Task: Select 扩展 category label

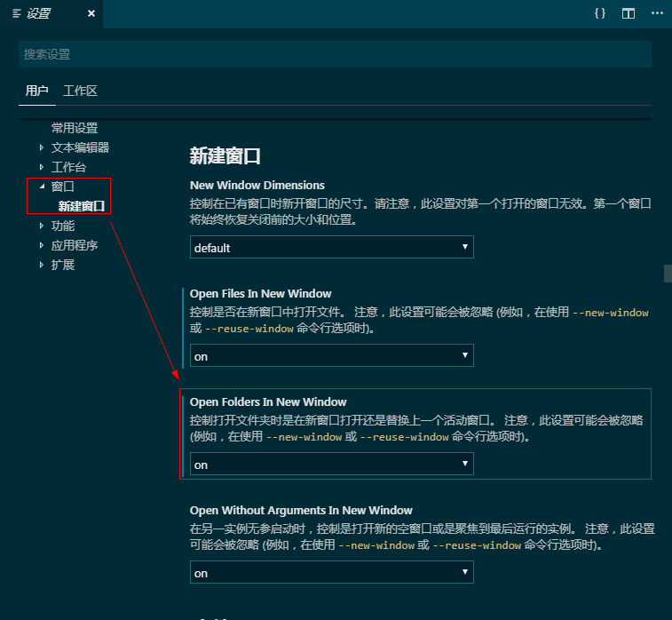Action: coord(62,265)
